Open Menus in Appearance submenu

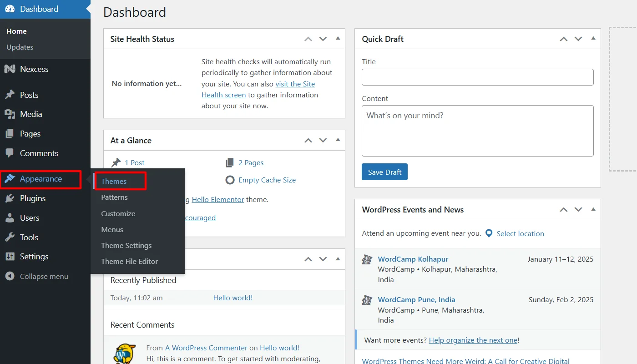tap(112, 229)
